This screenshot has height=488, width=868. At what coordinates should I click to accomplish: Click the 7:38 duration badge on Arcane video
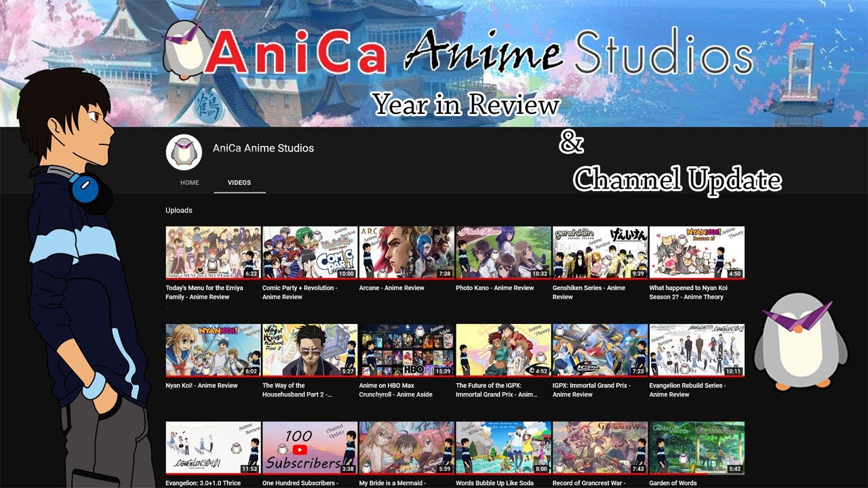445,274
